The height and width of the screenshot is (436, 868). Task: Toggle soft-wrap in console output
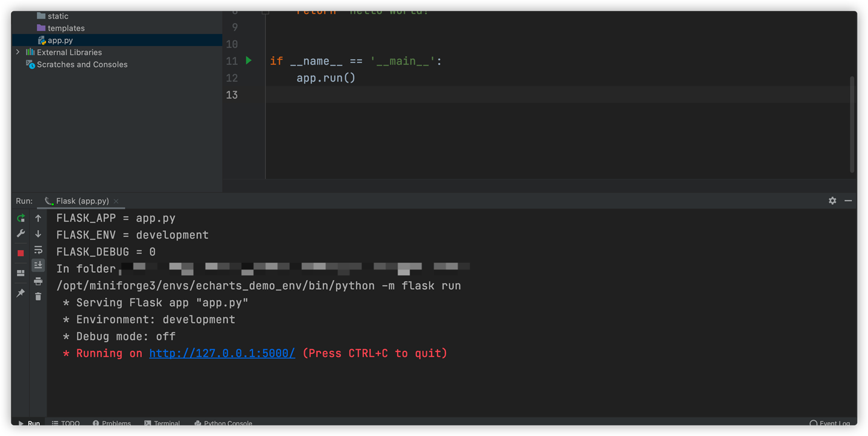(38, 249)
